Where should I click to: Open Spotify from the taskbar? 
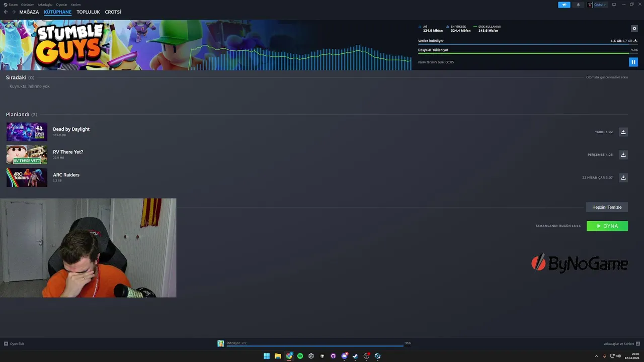[x=300, y=356]
